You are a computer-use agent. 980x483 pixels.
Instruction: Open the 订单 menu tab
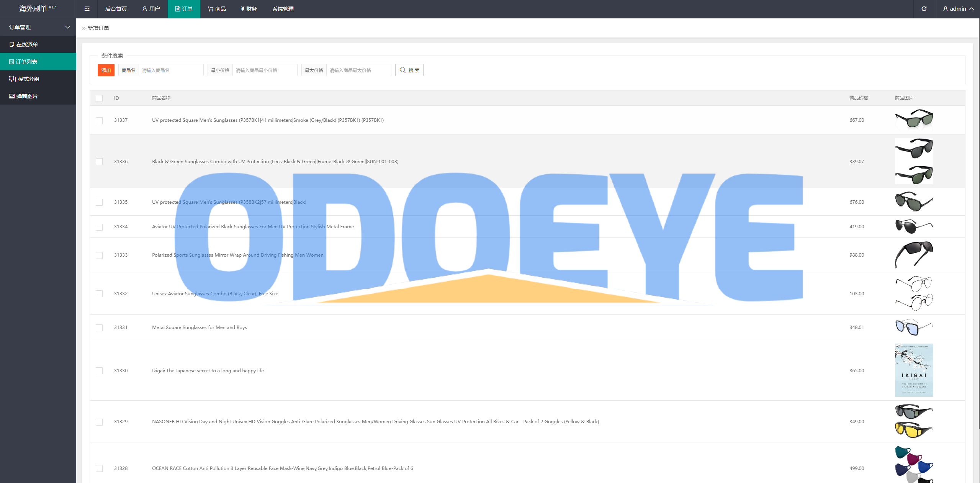click(x=184, y=9)
